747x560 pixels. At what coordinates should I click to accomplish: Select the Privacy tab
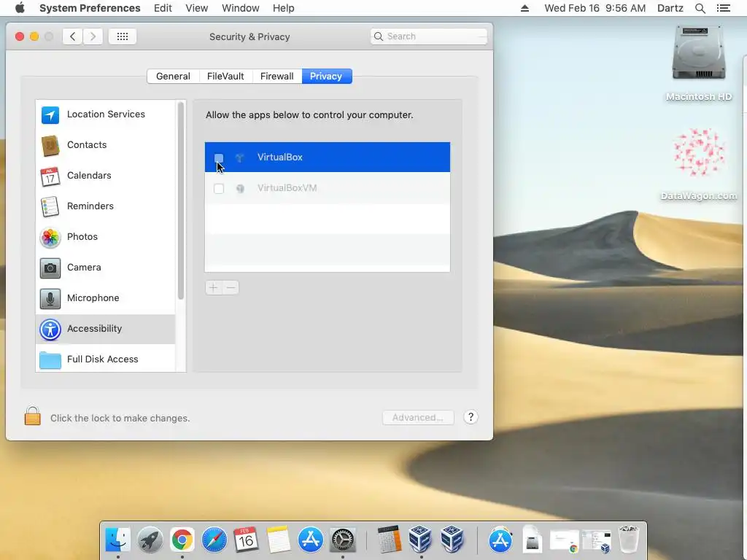[326, 76]
